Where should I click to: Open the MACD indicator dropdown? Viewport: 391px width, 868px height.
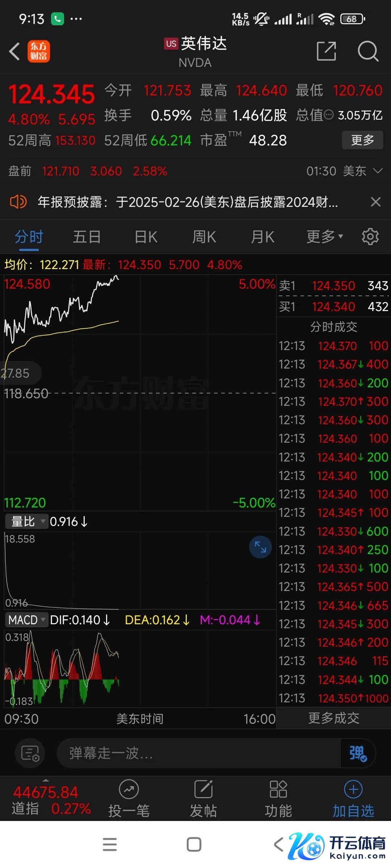coord(26,620)
